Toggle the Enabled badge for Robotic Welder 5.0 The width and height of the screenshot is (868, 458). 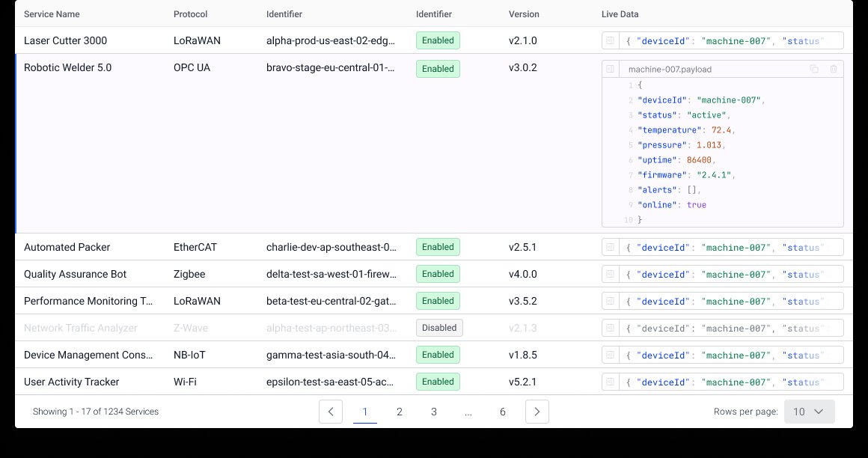click(x=438, y=69)
